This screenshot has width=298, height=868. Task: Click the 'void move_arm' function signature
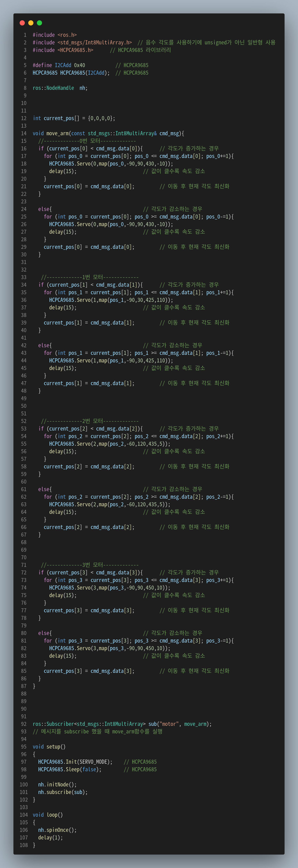coord(108,133)
